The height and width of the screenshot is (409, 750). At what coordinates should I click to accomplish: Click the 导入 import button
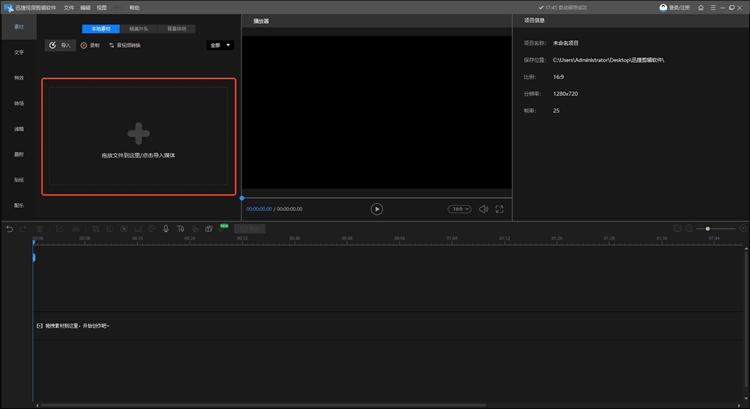tap(61, 45)
